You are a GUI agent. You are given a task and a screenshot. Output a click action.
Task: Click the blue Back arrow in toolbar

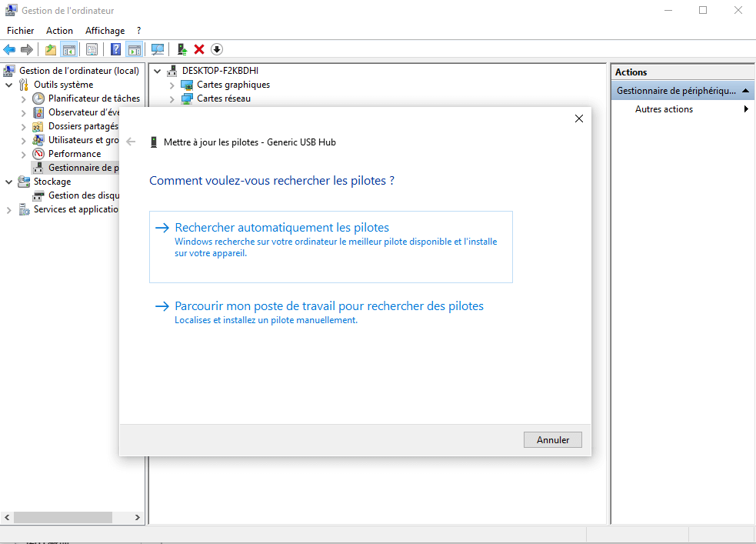[x=9, y=49]
